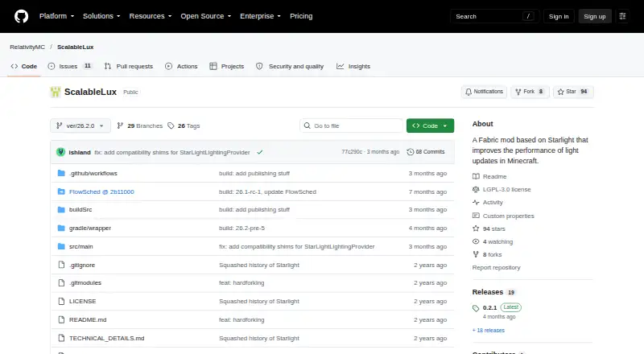View the 29 Branches link

pyautogui.click(x=139, y=126)
